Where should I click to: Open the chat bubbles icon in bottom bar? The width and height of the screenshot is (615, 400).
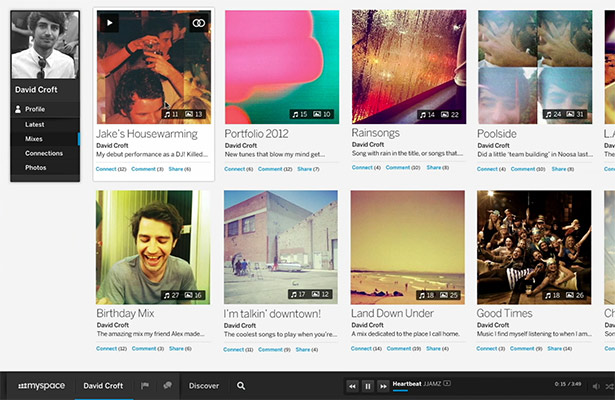(167, 385)
